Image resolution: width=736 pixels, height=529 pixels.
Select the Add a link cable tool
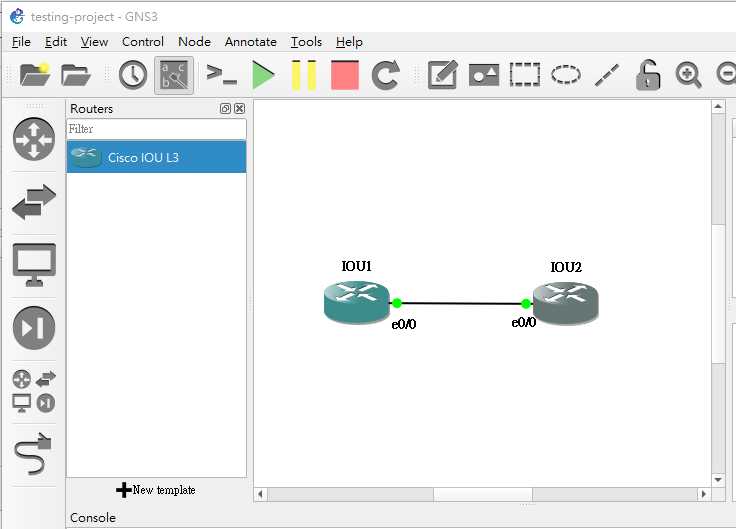point(33,453)
